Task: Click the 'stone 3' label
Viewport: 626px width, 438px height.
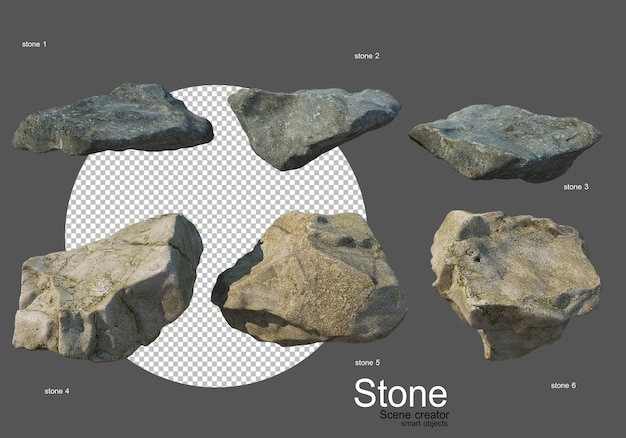Action: pos(576,187)
